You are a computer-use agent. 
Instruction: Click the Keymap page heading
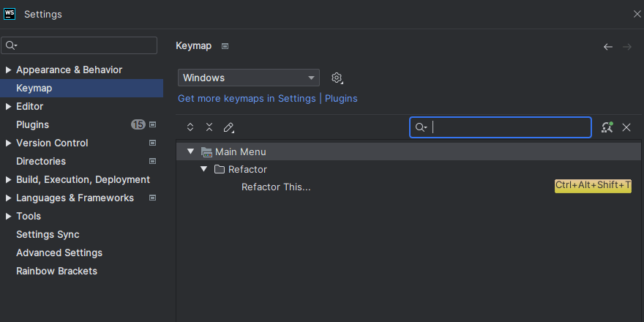pyautogui.click(x=193, y=46)
